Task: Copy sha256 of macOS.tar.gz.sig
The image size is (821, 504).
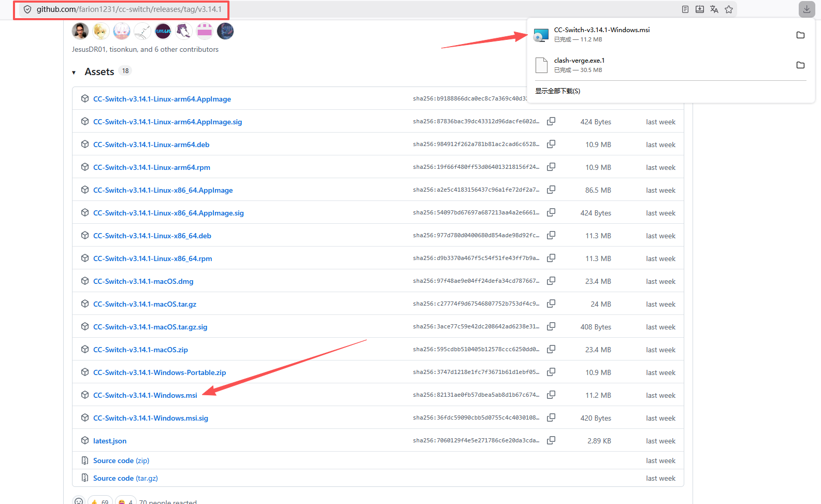Action: [x=551, y=326]
